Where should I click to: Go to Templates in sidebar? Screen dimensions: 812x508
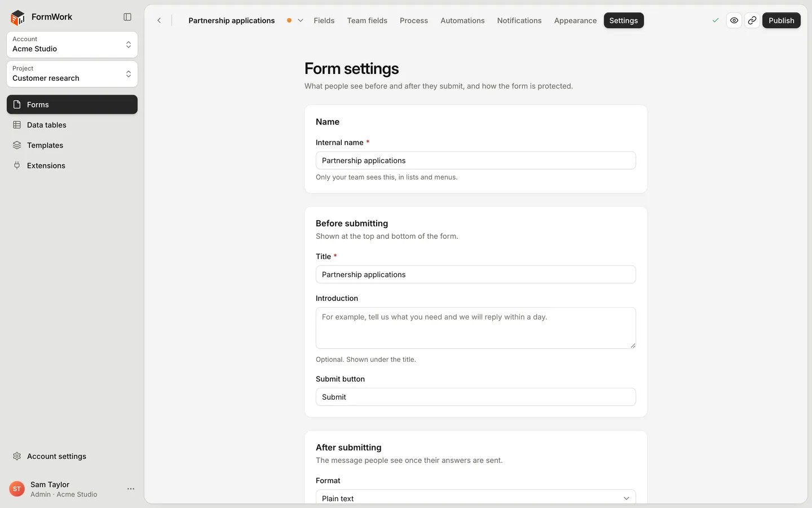point(72,145)
